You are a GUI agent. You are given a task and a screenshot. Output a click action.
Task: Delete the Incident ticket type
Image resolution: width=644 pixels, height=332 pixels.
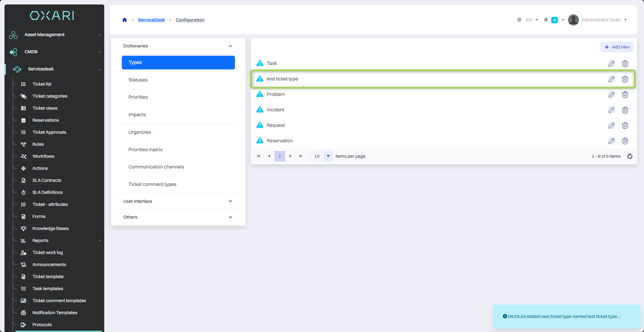pos(625,110)
